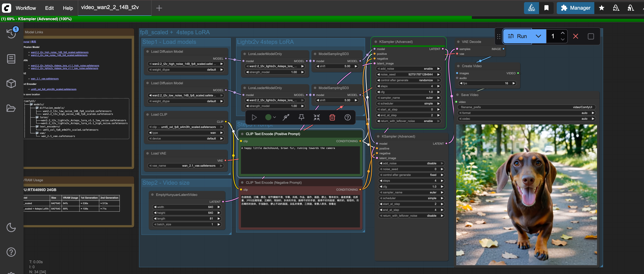Image resolution: width=644 pixels, height=274 pixels.
Task: Open the node library sidebar icon
Action: tap(11, 59)
